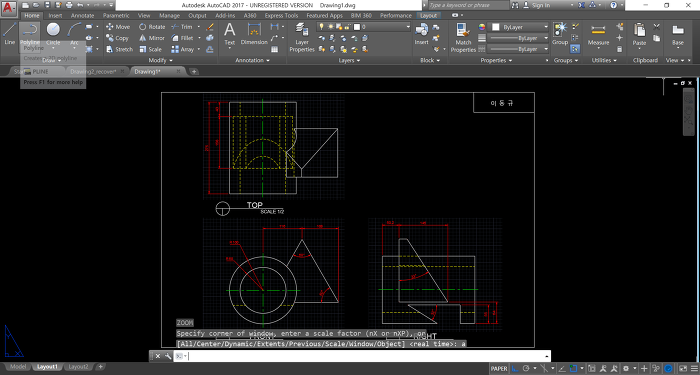This screenshot has height=375, width=700.
Task: Choose the Rotate command
Action: pyautogui.click(x=152, y=27)
